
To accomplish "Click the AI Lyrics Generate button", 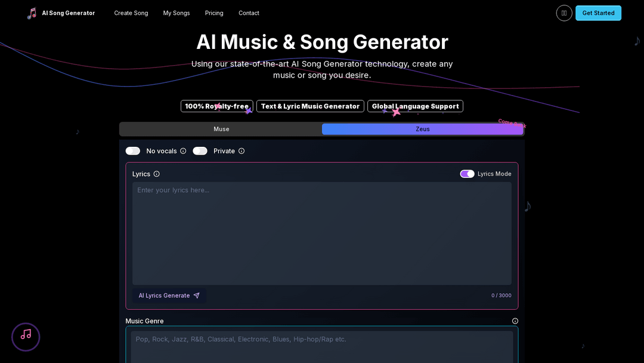I will coord(169,296).
